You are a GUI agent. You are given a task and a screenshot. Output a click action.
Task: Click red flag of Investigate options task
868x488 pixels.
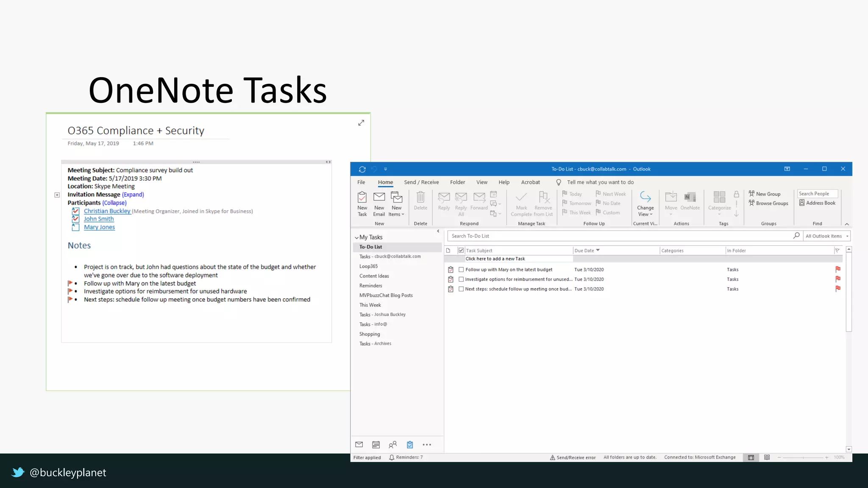point(838,279)
